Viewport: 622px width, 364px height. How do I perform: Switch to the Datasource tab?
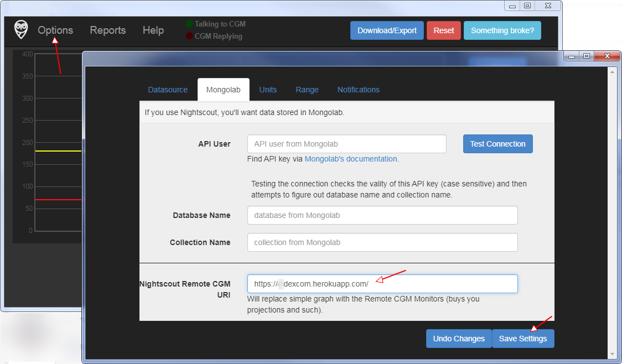pos(168,90)
